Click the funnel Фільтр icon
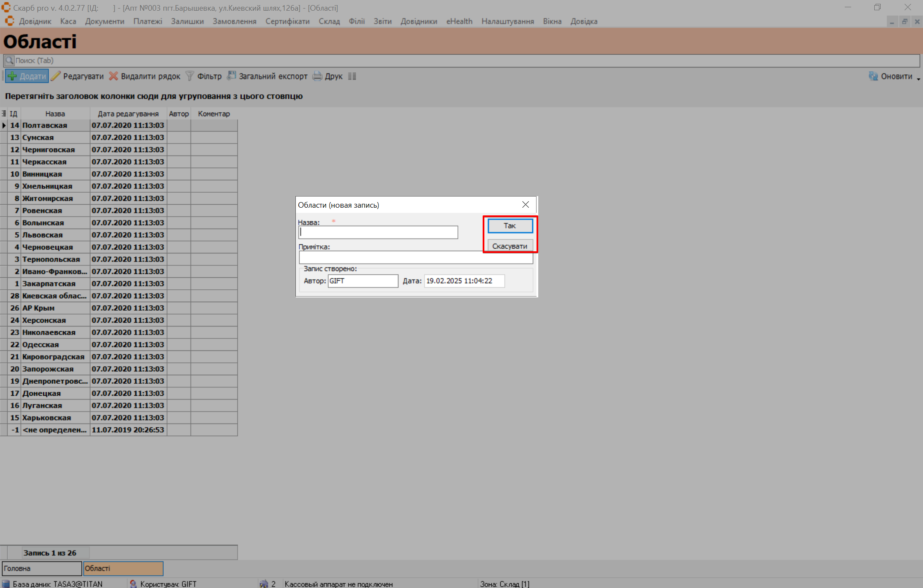This screenshot has height=588, width=923. (x=190, y=76)
